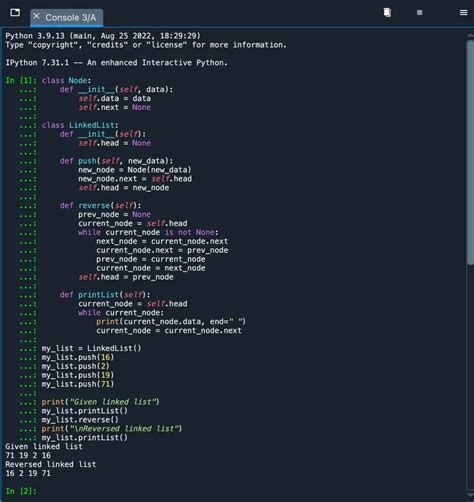
Task: Click the '71 19 2 16' output
Action: [28, 455]
